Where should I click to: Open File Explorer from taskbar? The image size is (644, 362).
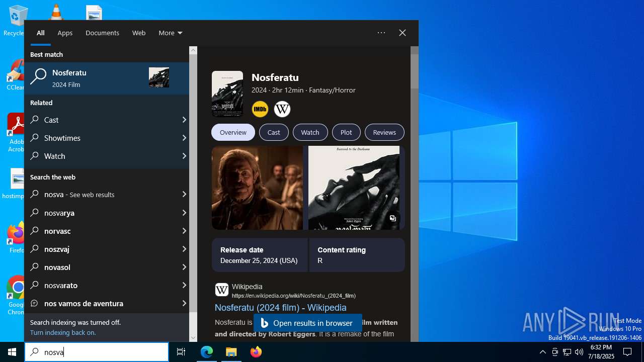pos(231,352)
